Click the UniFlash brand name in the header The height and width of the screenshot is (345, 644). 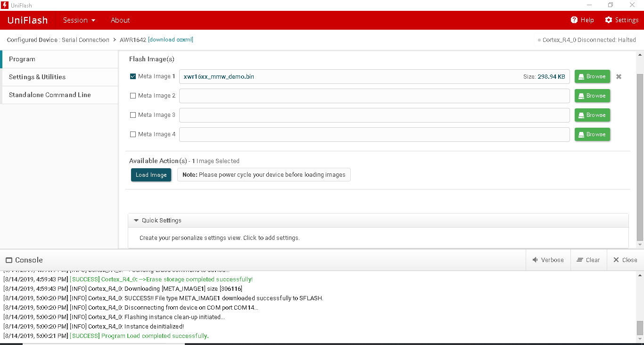(28, 20)
